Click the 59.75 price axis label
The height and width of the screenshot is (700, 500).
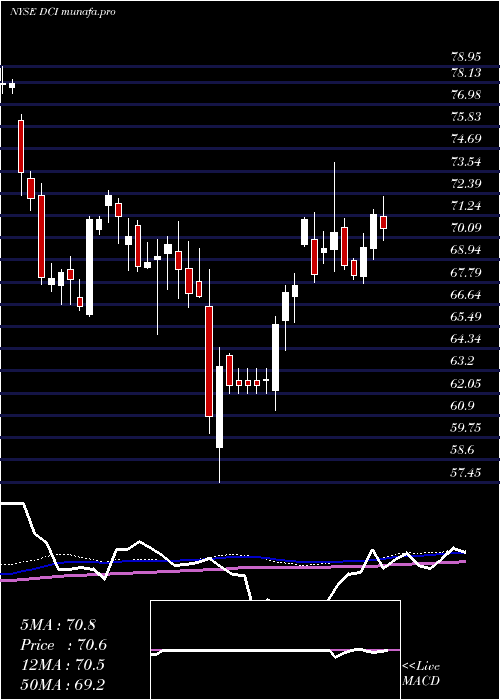coord(466,428)
